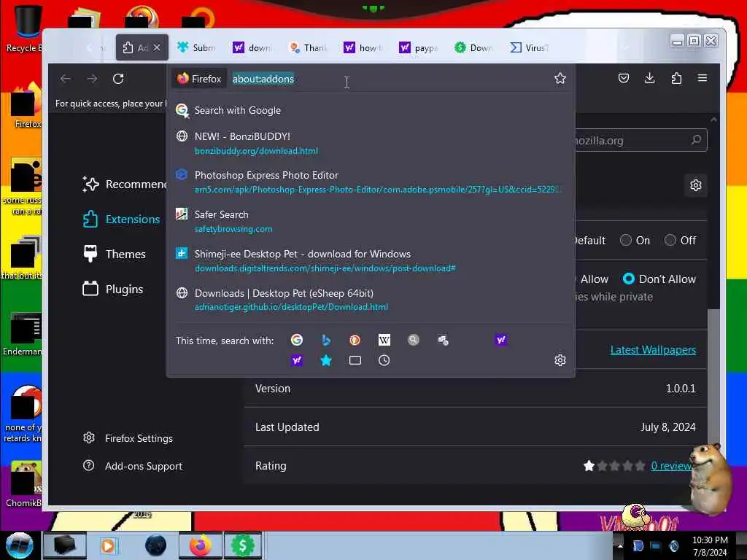Open the add-on tools gear button

(x=695, y=184)
